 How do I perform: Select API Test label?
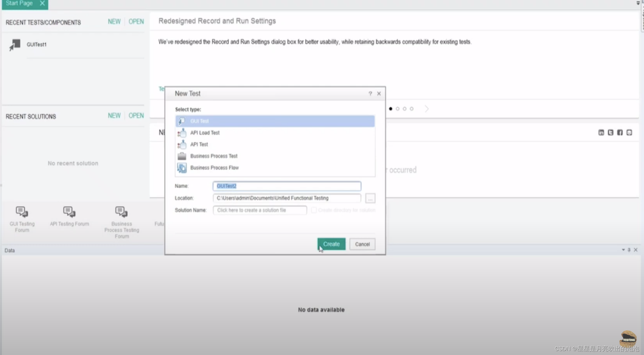(x=199, y=145)
